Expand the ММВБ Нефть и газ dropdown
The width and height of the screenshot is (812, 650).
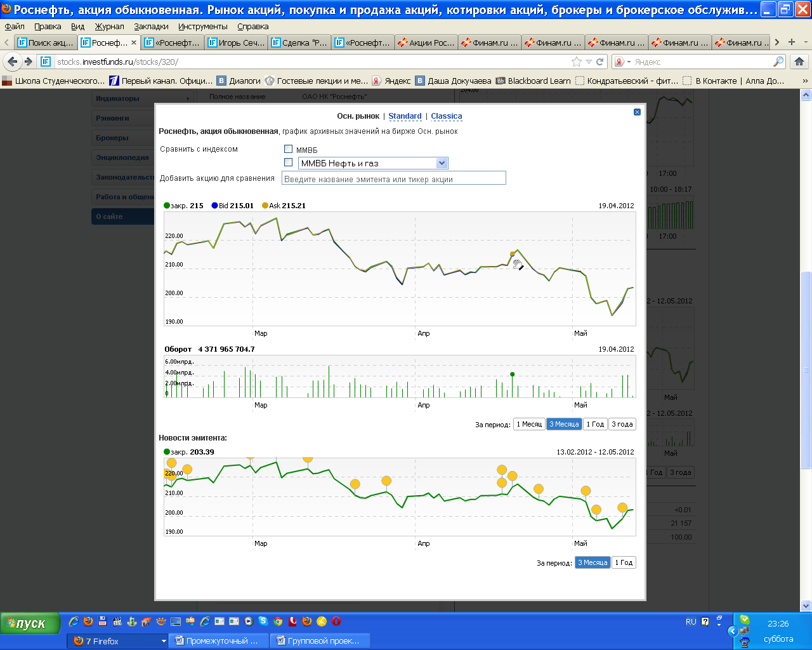point(442,163)
